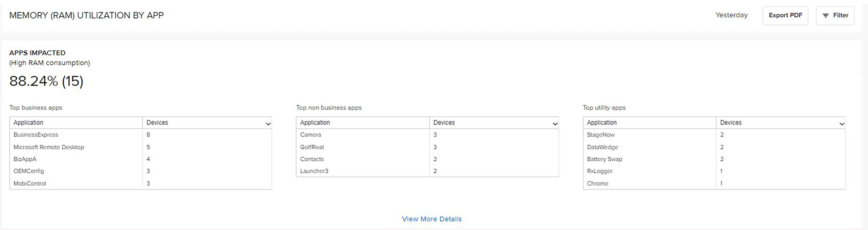868x230 pixels.
Task: Click Application header in utility apps table
Action: (602, 122)
